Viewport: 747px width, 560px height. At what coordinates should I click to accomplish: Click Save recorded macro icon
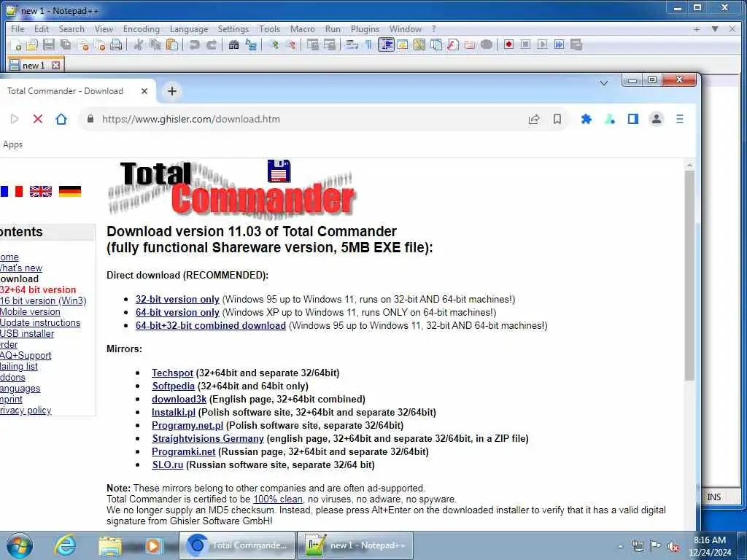point(576,44)
